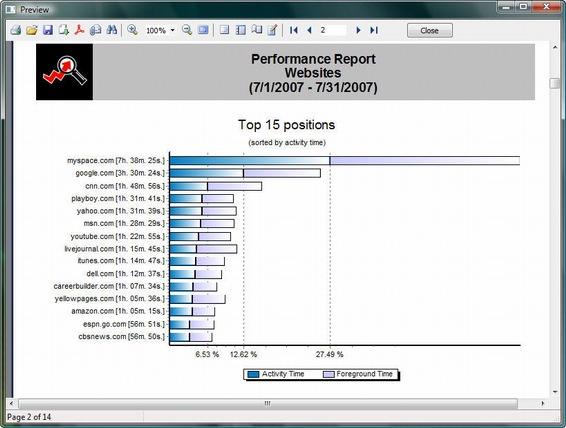Click the vertical scrollbar thumb
The height and width of the screenshot is (428, 566).
[555, 83]
